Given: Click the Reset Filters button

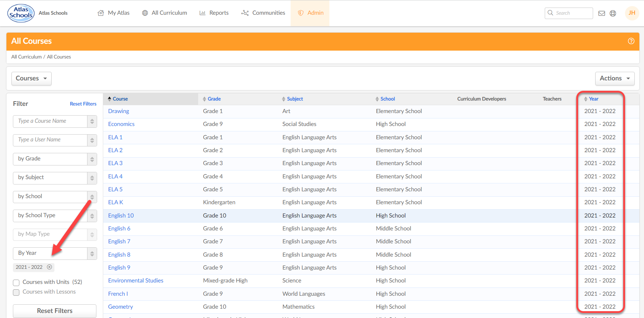Looking at the screenshot, I should (x=54, y=311).
